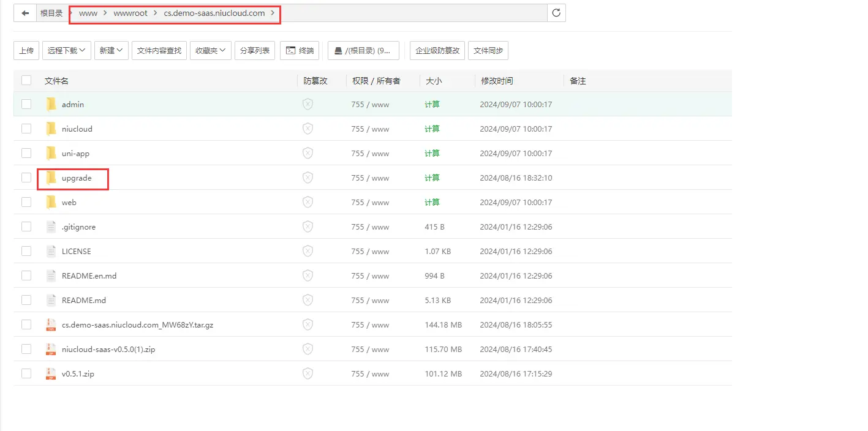Click the back arrow navigation icon
This screenshot has width=868, height=431.
[x=25, y=13]
